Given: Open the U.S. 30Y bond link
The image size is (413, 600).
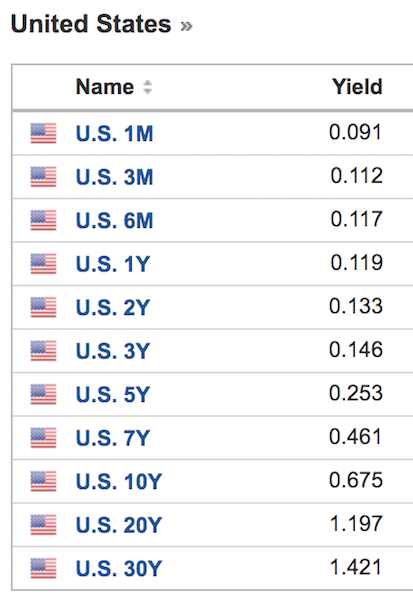Looking at the screenshot, I should coord(119,569).
